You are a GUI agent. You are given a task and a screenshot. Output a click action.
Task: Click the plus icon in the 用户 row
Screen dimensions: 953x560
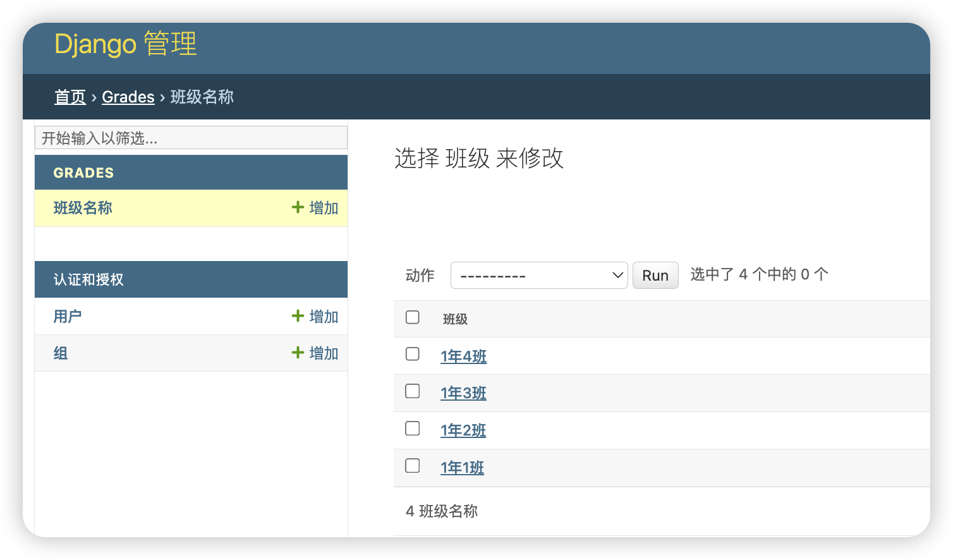298,316
